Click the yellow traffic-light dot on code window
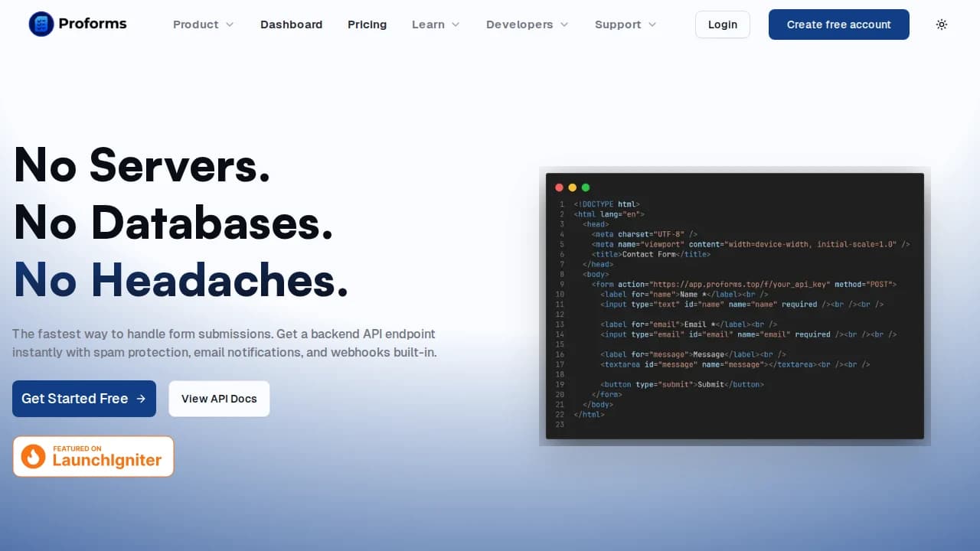This screenshot has width=980, height=551. 573,187
